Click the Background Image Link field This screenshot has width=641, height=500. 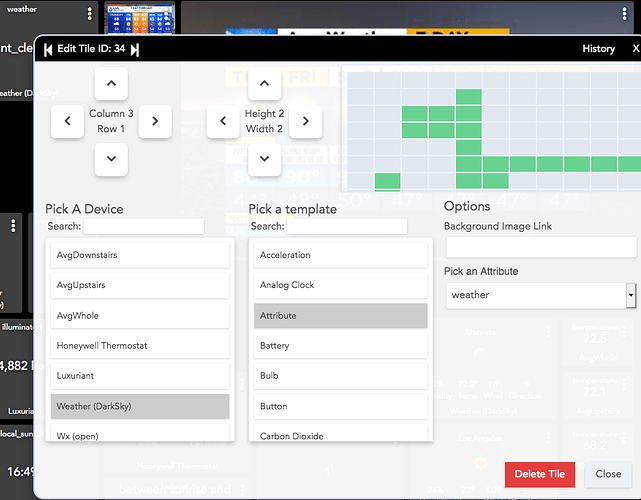click(540, 247)
